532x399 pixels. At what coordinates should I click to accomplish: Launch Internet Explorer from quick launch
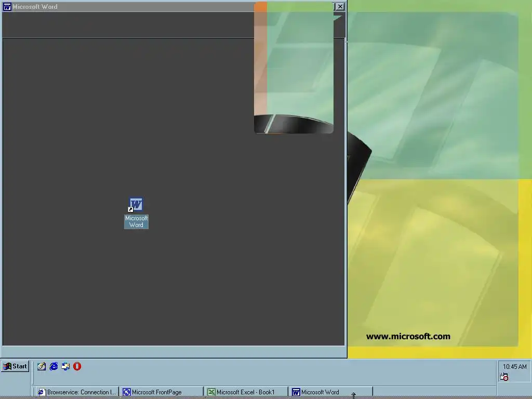pos(54,366)
